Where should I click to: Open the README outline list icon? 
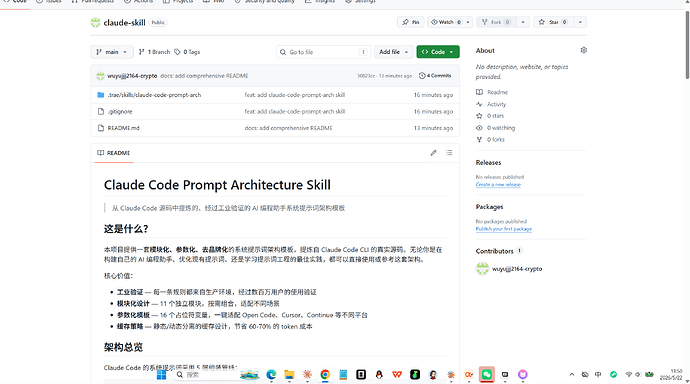(x=449, y=153)
